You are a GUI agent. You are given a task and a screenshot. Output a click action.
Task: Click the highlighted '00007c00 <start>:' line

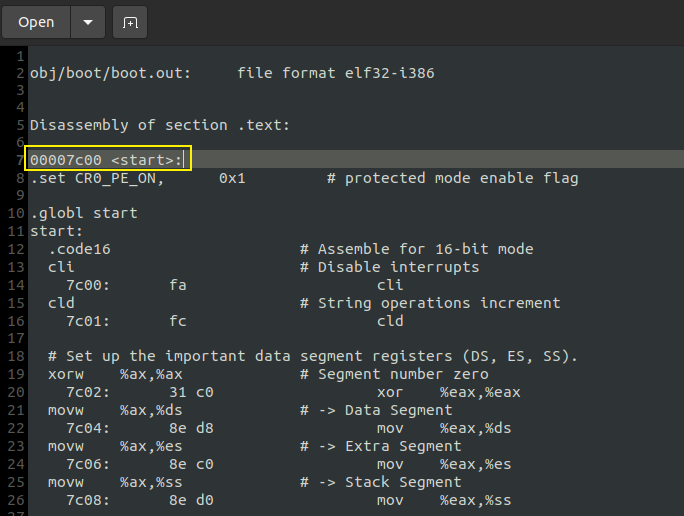(x=106, y=160)
